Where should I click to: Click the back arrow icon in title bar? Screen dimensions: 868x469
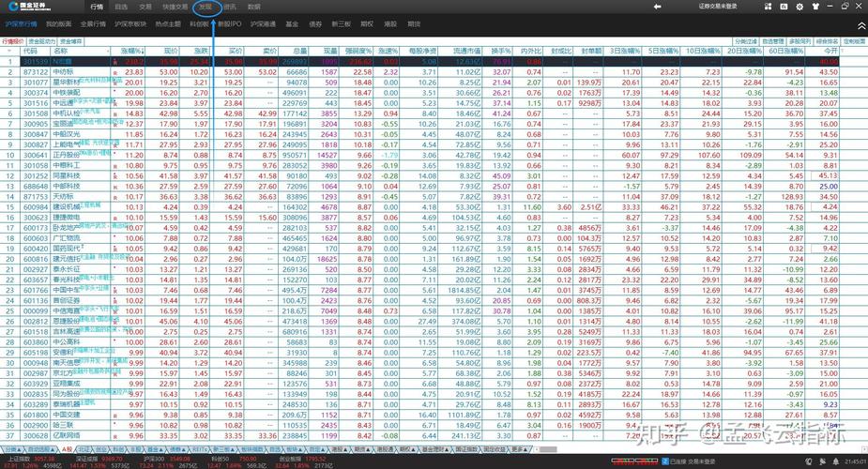657,7
